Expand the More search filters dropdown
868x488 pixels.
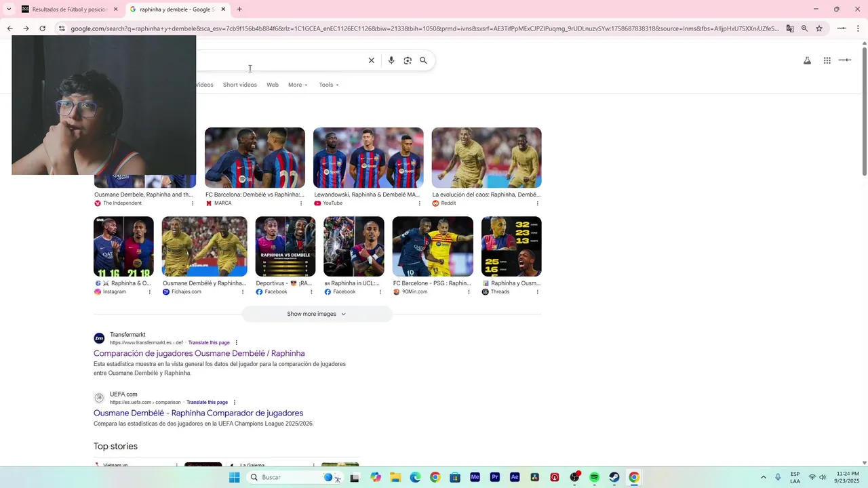(x=298, y=85)
